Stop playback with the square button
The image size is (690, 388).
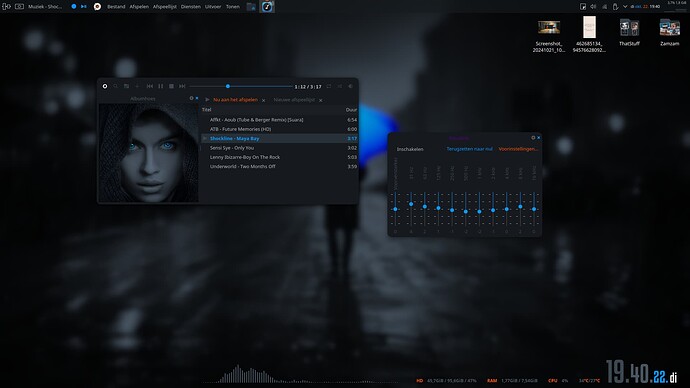171,86
